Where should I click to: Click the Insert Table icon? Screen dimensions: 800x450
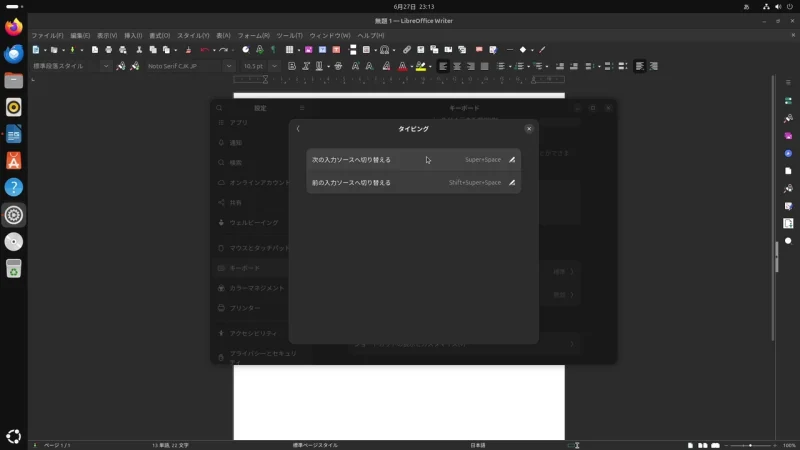[289, 49]
